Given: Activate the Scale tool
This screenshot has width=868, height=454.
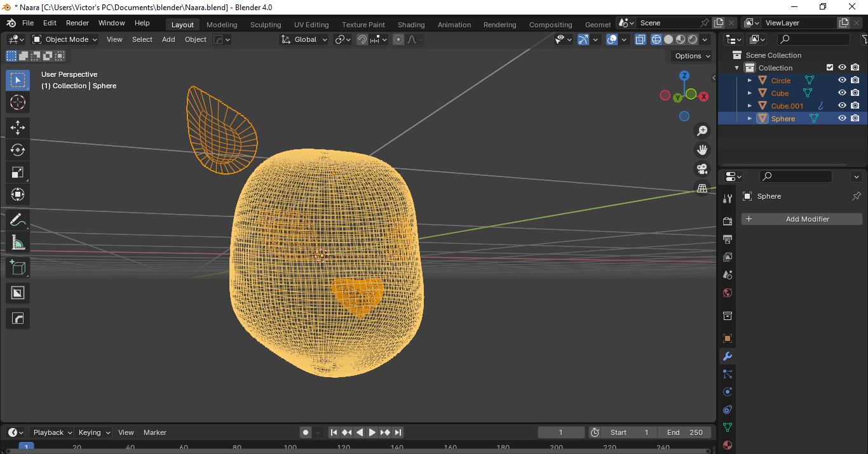Looking at the screenshot, I should tap(18, 172).
